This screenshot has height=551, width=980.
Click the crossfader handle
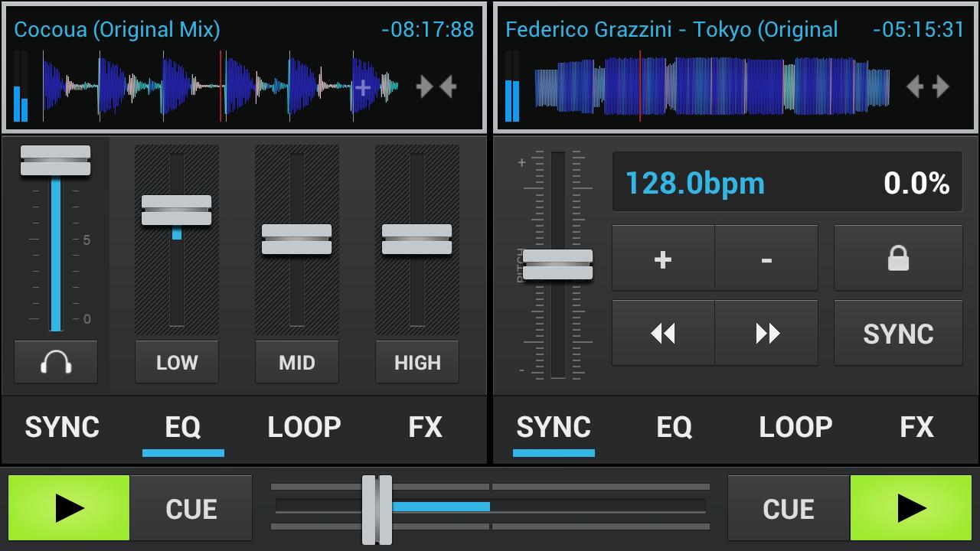click(x=377, y=509)
